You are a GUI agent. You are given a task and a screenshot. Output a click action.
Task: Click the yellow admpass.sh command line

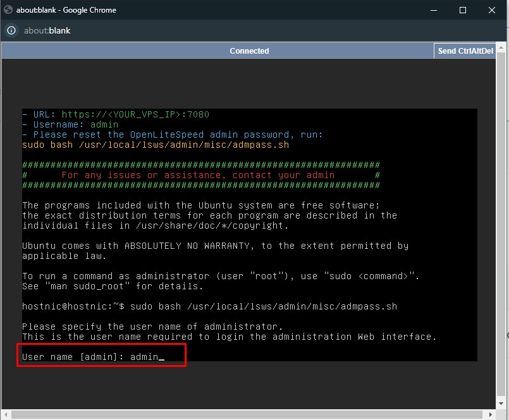[155, 145]
